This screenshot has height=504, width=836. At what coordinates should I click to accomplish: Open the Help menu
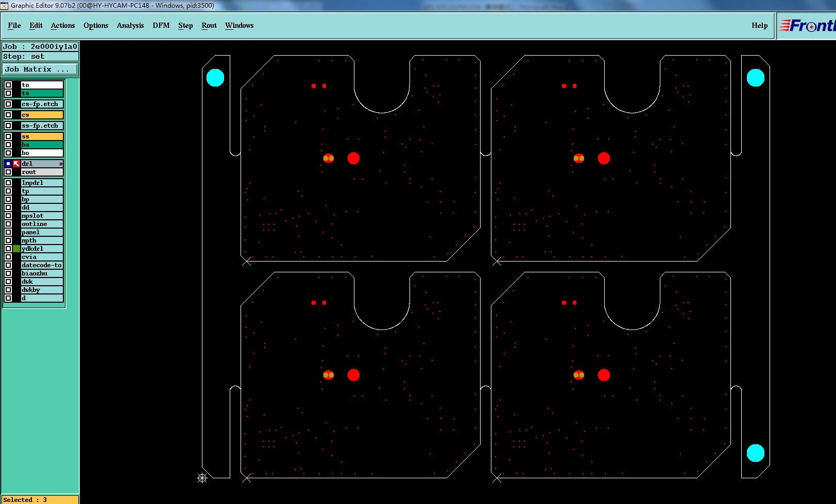point(759,25)
